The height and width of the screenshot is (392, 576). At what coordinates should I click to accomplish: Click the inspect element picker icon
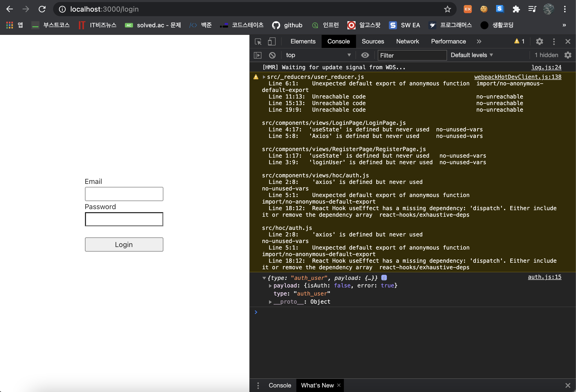click(258, 41)
